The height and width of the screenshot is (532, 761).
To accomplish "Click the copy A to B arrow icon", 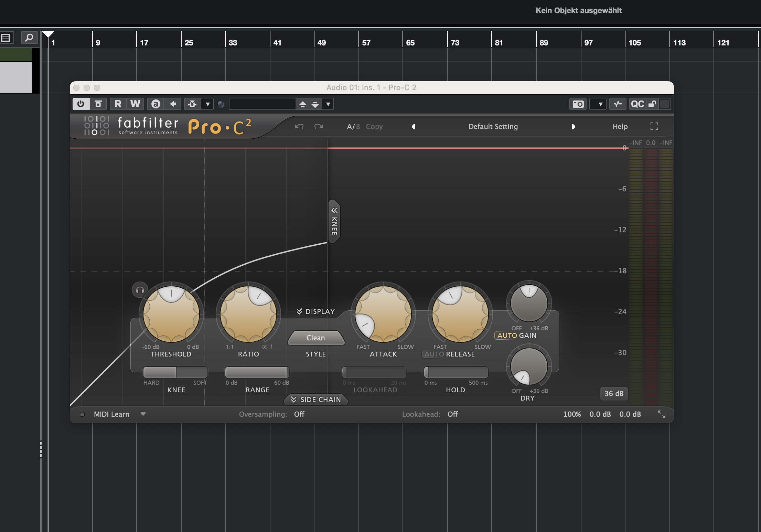I will tap(173, 104).
